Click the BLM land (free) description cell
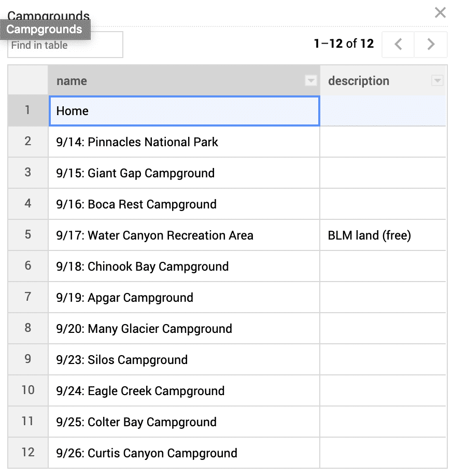The image size is (453, 476). tap(383, 235)
